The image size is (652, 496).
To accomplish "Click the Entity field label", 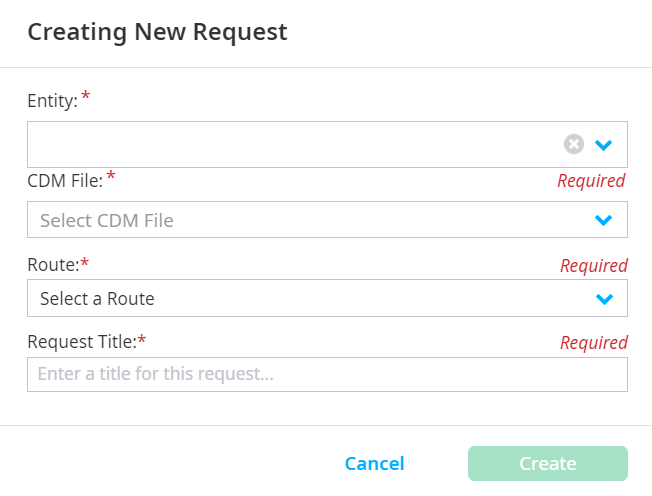I will [52, 100].
